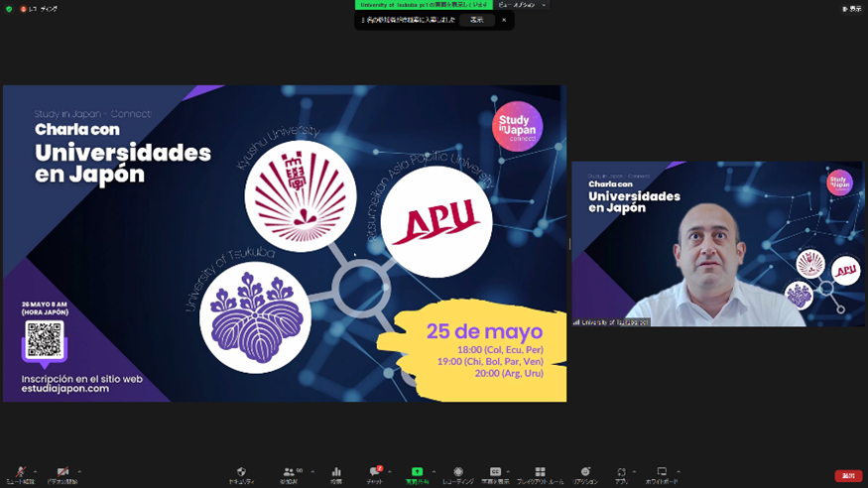Open the View Options dropdown at top
Viewport: 868px width, 488px height.
point(522,5)
